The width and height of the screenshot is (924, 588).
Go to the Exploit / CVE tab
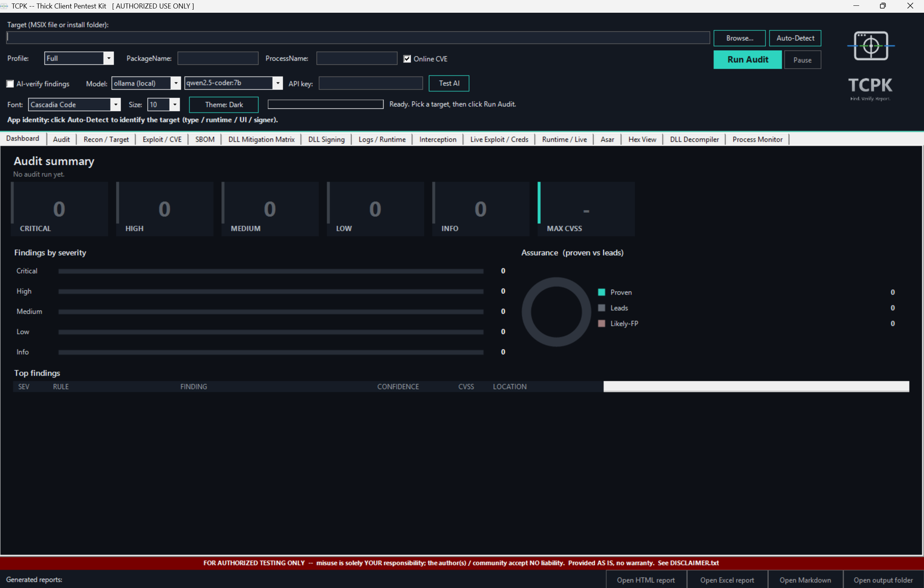162,139
